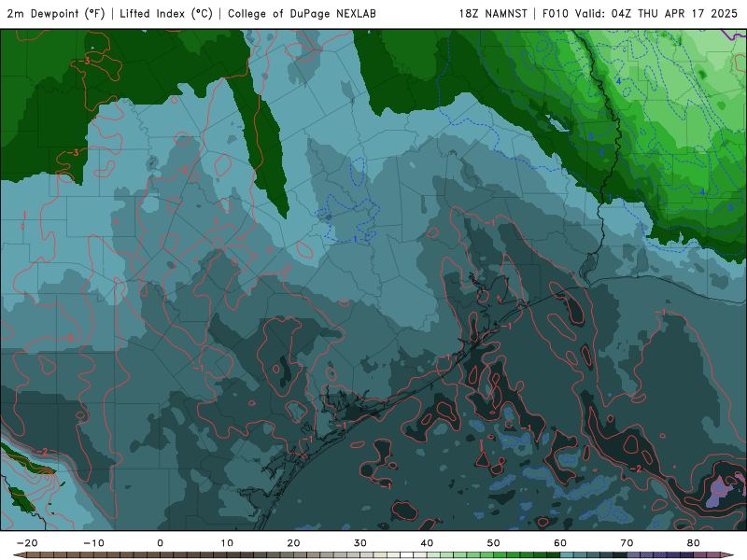Click the 60 label on the color scale
Image resolution: width=747 pixels, height=560 pixels.
click(560, 543)
